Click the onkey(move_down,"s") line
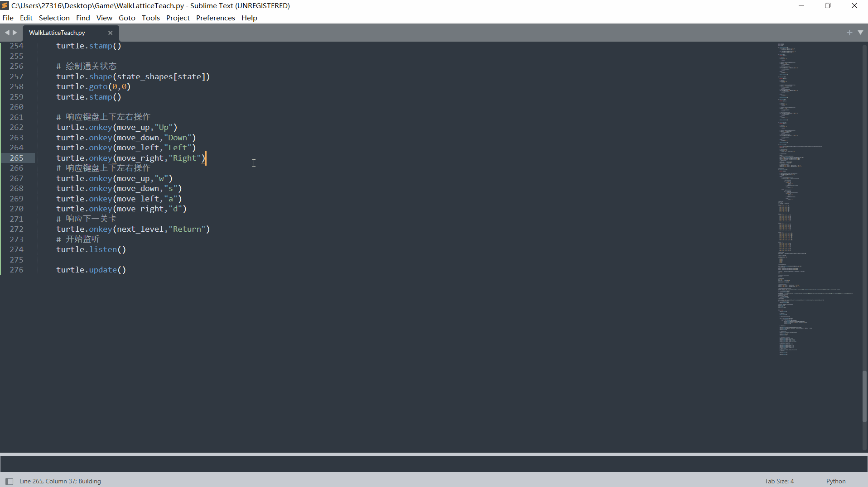The image size is (868, 487). [x=119, y=188]
